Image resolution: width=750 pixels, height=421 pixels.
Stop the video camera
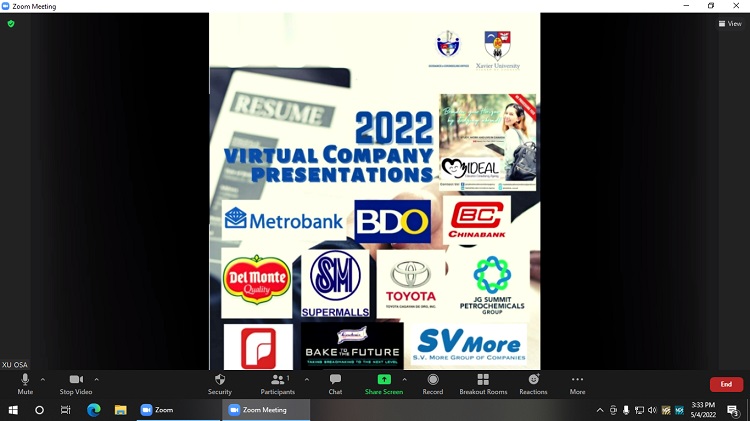(76, 384)
